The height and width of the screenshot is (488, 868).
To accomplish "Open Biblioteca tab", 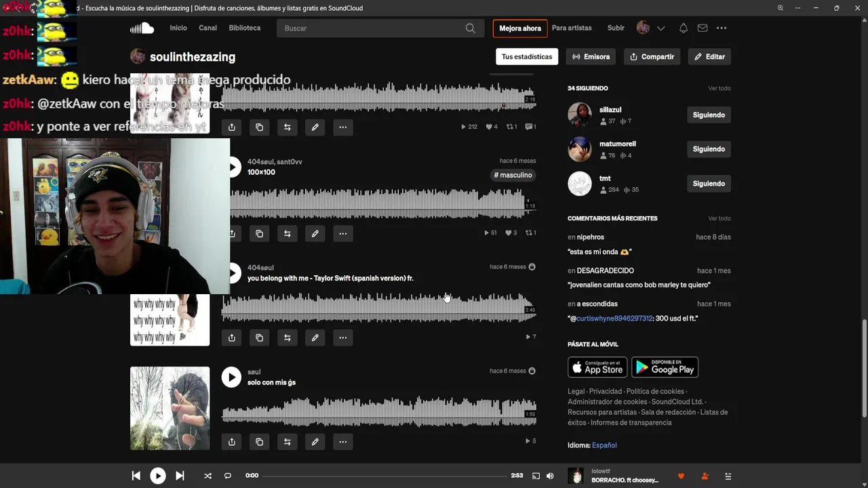I will point(245,28).
